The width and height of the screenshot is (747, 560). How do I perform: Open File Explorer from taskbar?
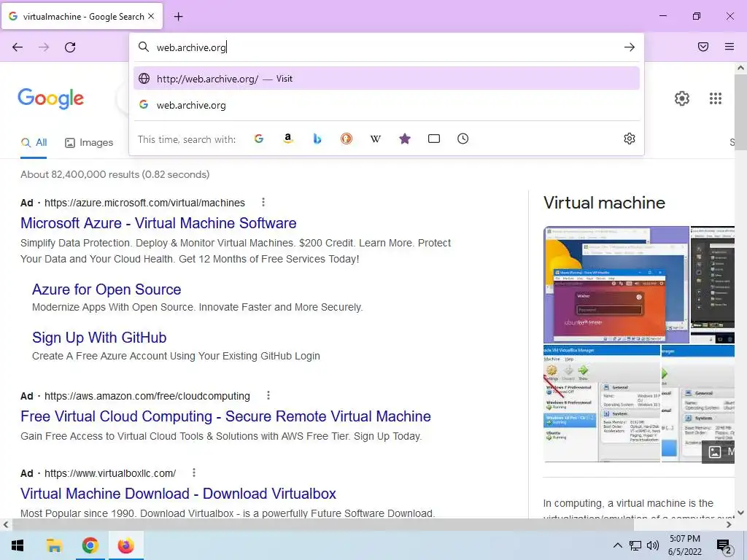tap(54, 545)
